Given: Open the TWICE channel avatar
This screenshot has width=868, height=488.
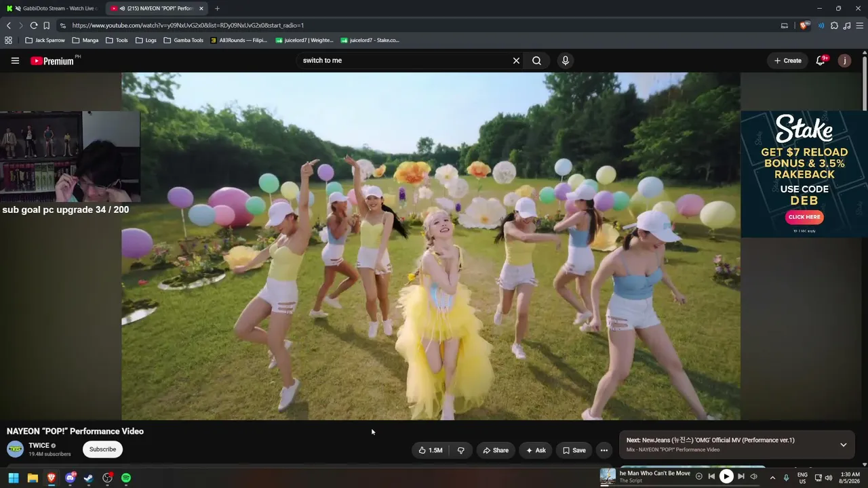Looking at the screenshot, I should coord(15,449).
